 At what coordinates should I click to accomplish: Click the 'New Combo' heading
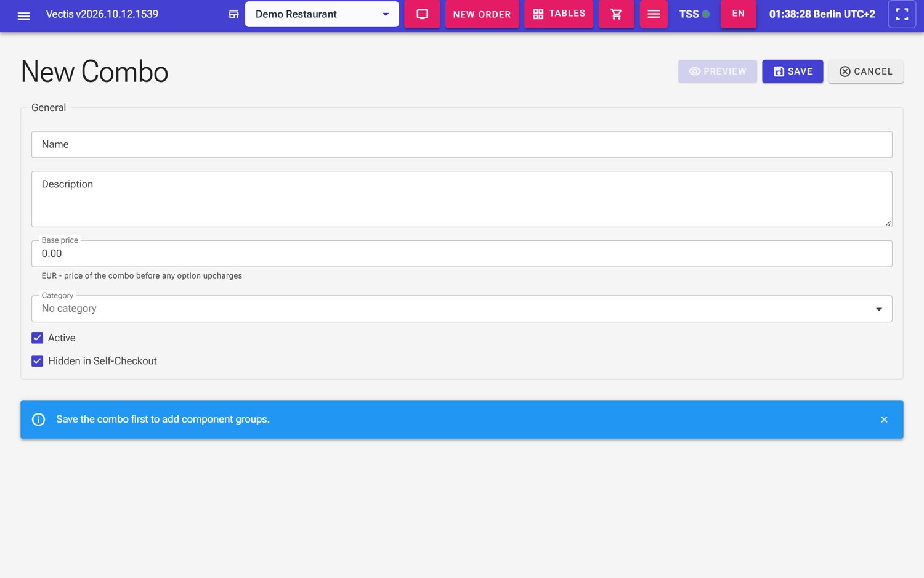pos(94,71)
